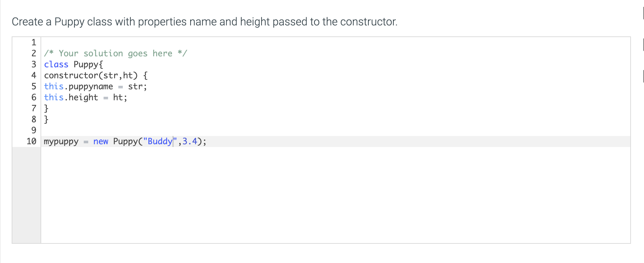
Task: Click the 'height' property on line 6
Action: 83,97
